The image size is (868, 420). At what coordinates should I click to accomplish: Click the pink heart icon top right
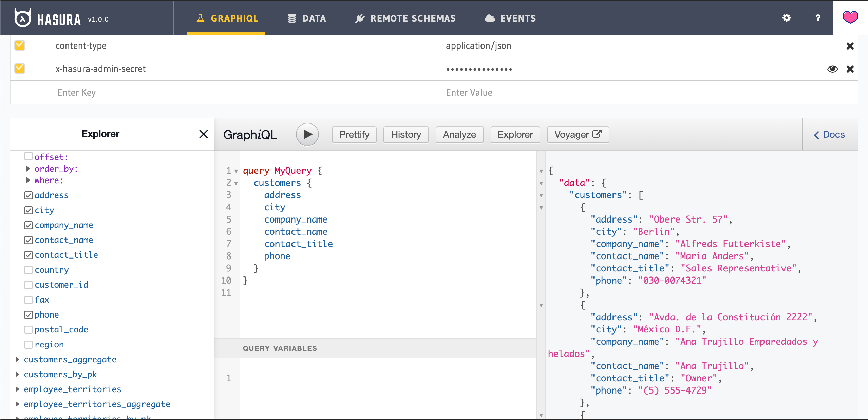pyautogui.click(x=850, y=18)
